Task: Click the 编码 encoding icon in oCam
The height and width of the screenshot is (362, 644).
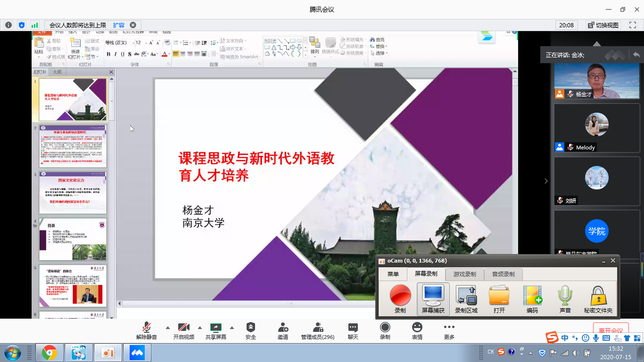Action: coord(532,296)
